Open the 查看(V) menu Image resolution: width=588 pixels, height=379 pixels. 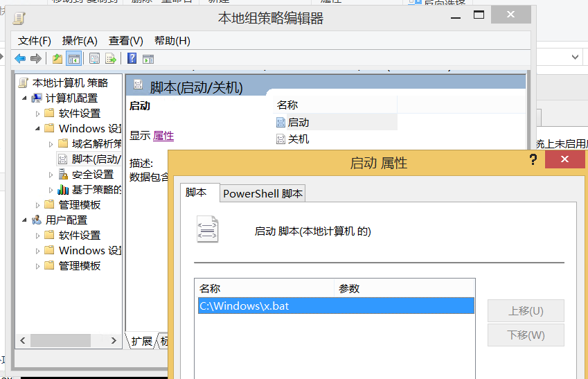pos(125,41)
